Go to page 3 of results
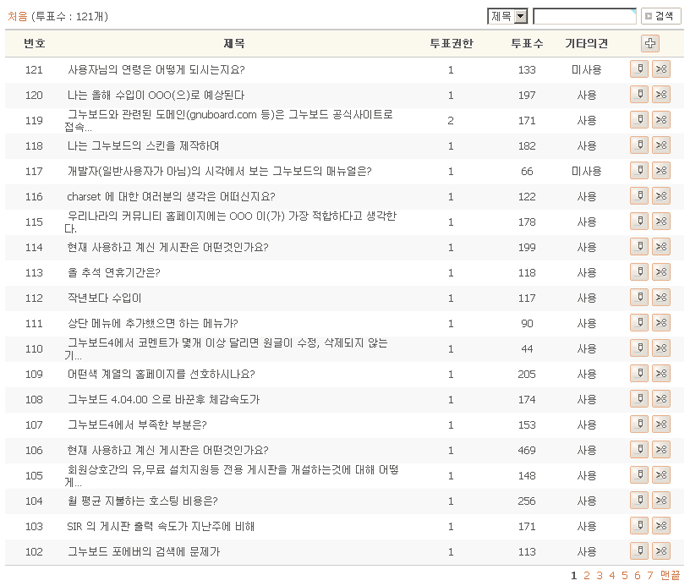 coord(599,575)
